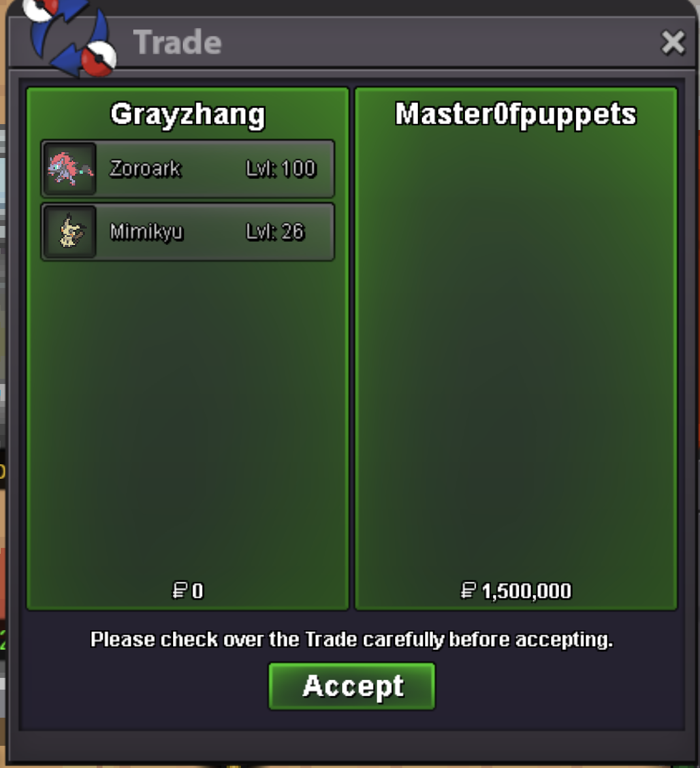Click the Pokédollar symbol beside 1,500,000
700x768 pixels.
click(468, 590)
